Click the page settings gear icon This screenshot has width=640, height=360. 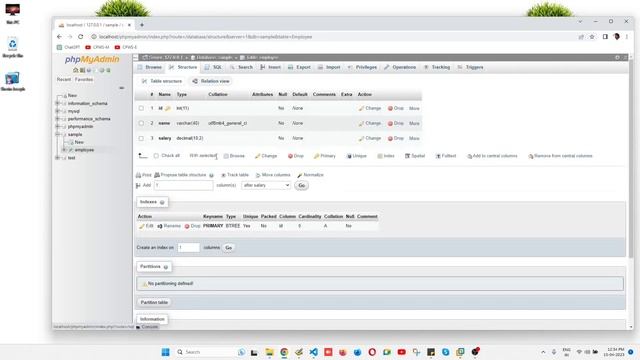point(617,58)
